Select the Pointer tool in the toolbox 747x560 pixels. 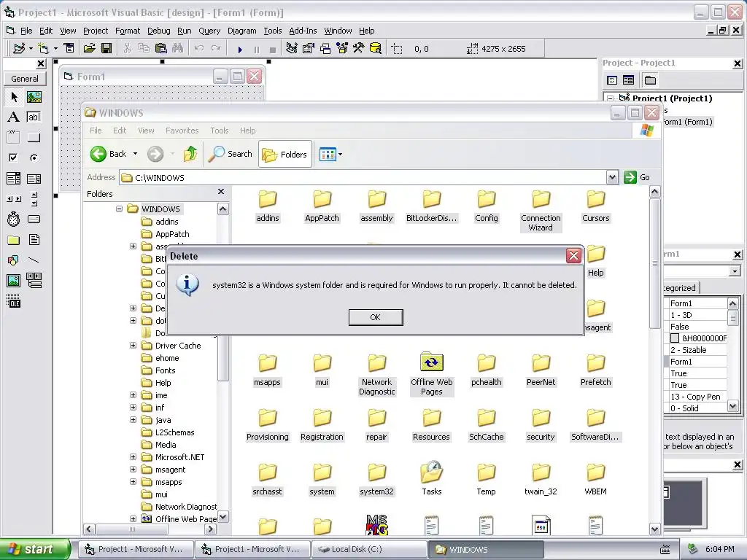(x=14, y=98)
